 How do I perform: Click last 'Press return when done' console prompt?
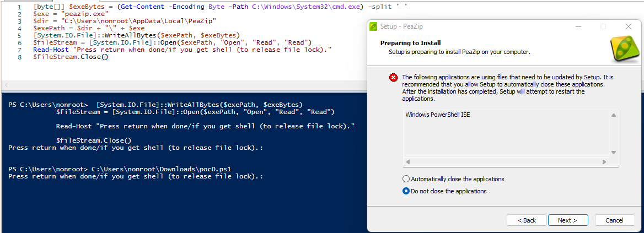(x=135, y=176)
